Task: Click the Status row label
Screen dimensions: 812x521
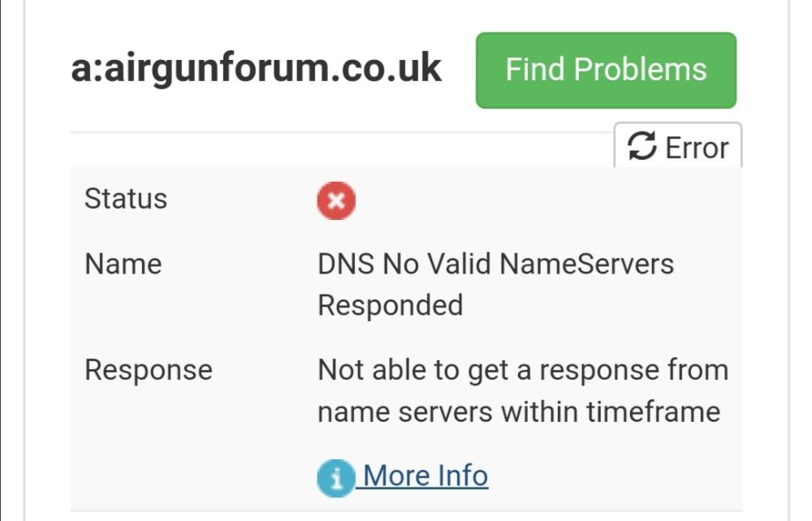Action: pyautogui.click(x=126, y=199)
